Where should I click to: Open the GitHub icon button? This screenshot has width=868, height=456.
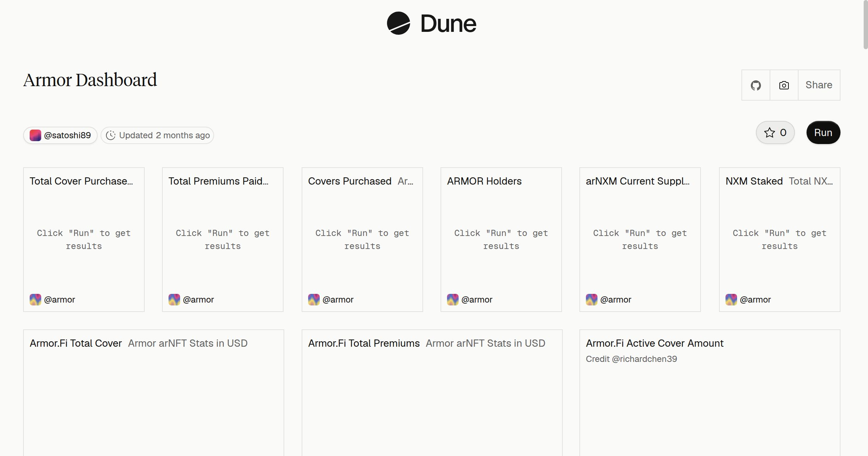(x=756, y=85)
